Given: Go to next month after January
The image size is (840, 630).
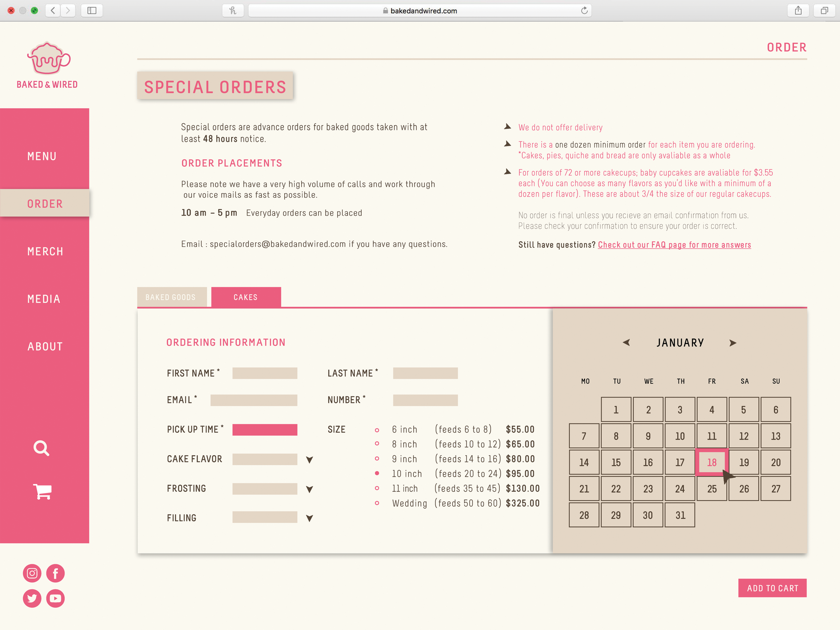Looking at the screenshot, I should click(x=733, y=343).
